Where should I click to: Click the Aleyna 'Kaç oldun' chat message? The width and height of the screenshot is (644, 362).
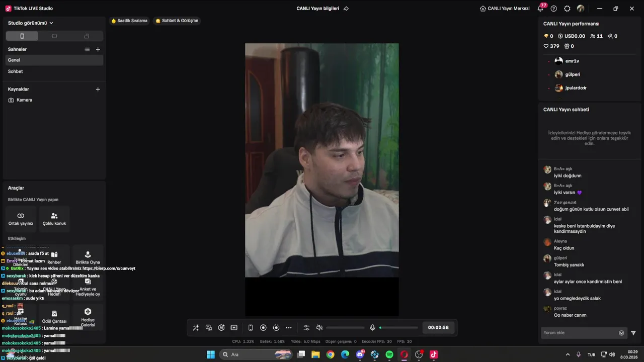pyautogui.click(x=564, y=248)
